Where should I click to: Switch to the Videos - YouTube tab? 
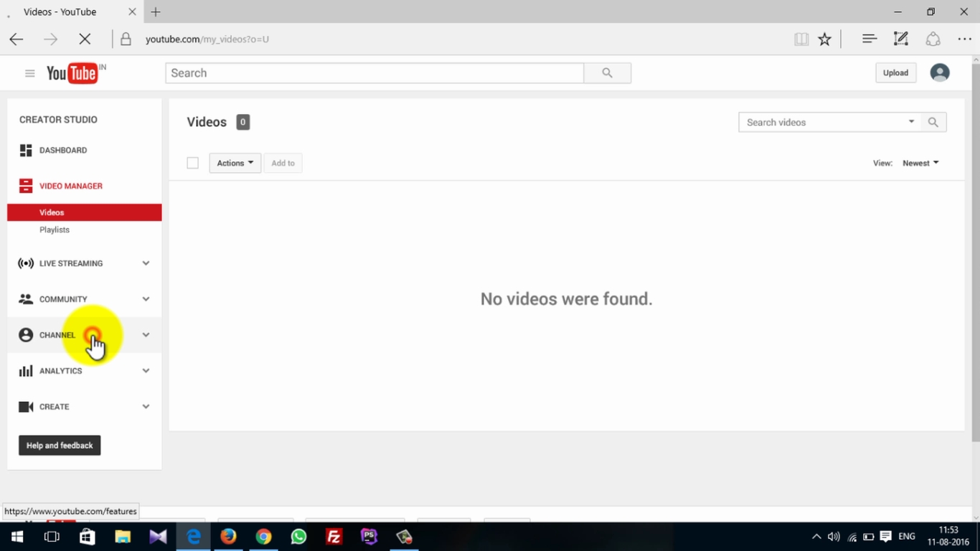click(x=72, y=12)
